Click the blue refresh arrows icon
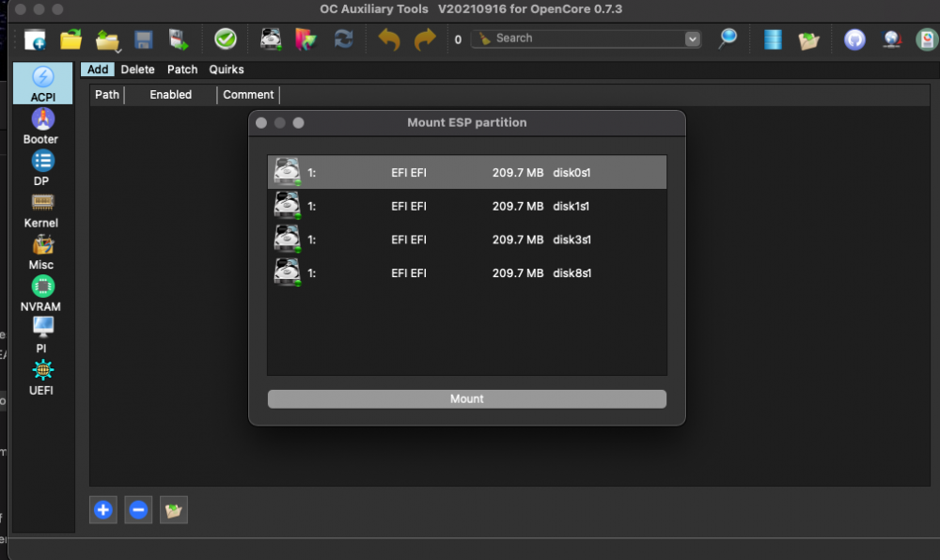The image size is (940, 560). (343, 39)
